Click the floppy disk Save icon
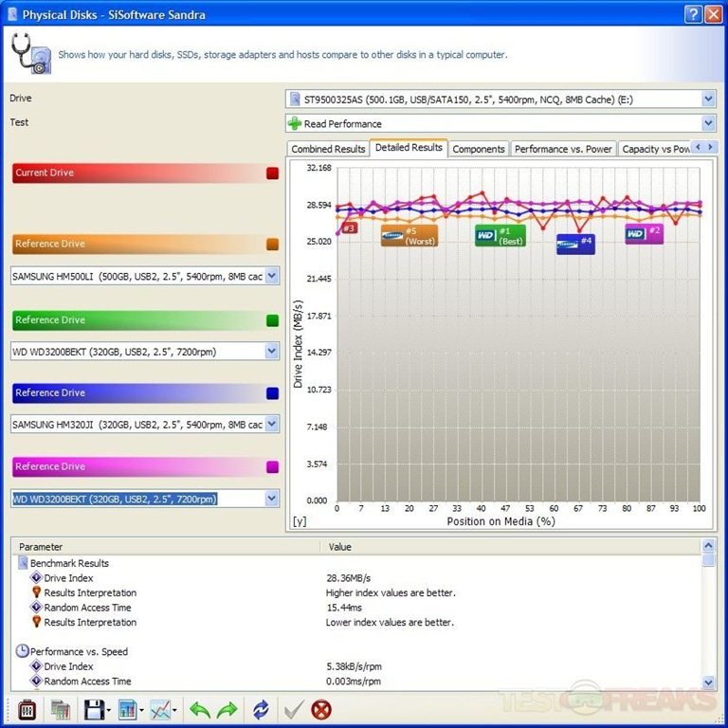Viewport: 728px width, 728px height. tap(93, 708)
